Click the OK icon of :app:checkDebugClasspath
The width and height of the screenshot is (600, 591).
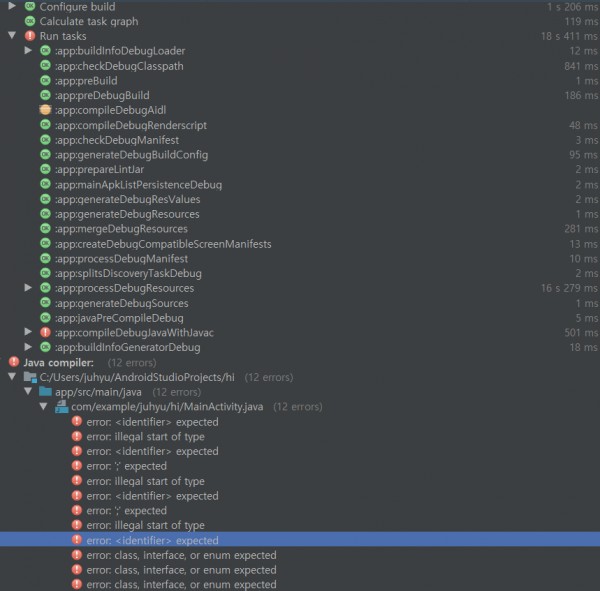coord(46,65)
